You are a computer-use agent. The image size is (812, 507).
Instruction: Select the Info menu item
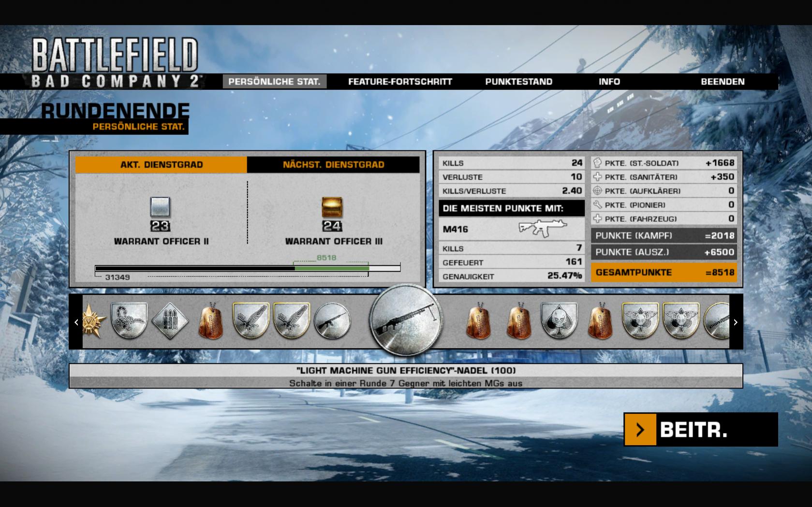click(x=609, y=82)
